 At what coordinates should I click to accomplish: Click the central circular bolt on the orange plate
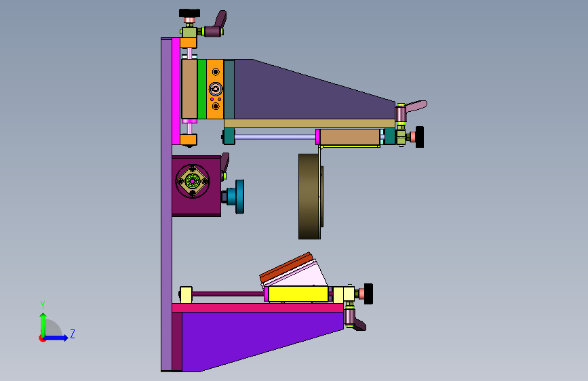point(215,89)
